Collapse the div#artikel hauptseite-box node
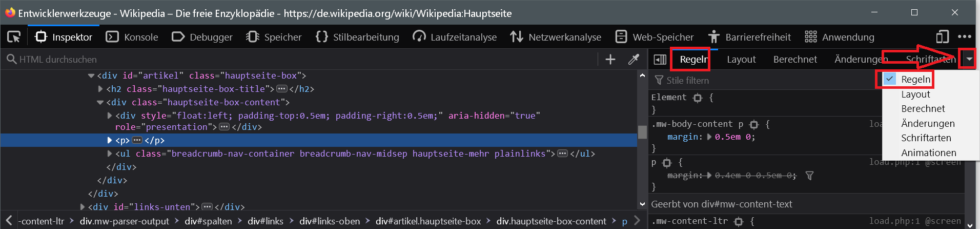 pyautogui.click(x=91, y=75)
